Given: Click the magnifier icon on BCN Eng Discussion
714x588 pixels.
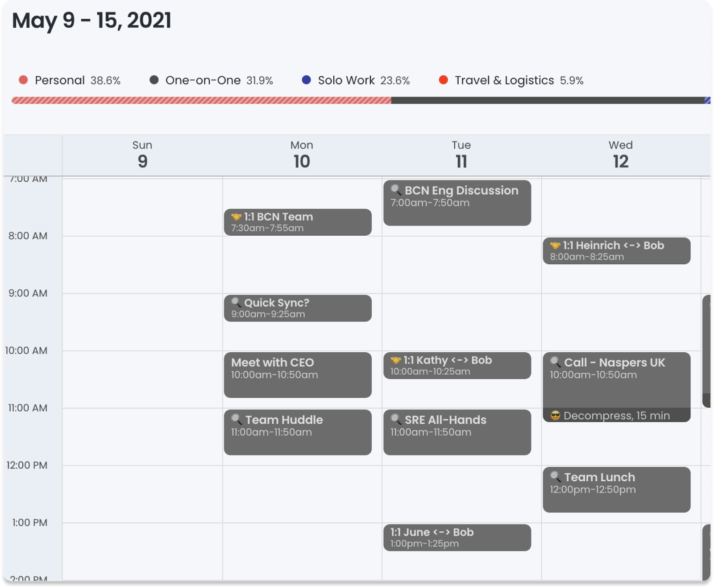Looking at the screenshot, I should tap(396, 190).
